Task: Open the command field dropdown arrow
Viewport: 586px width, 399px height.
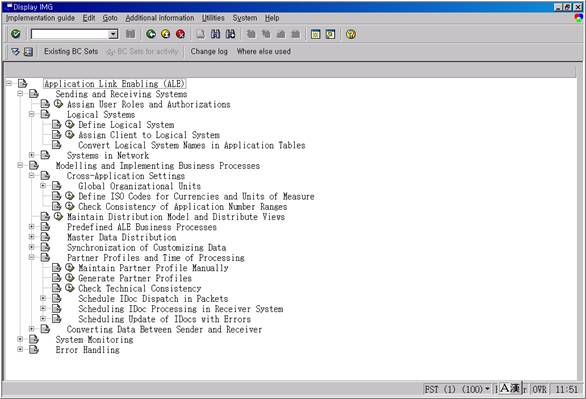Action: point(113,34)
